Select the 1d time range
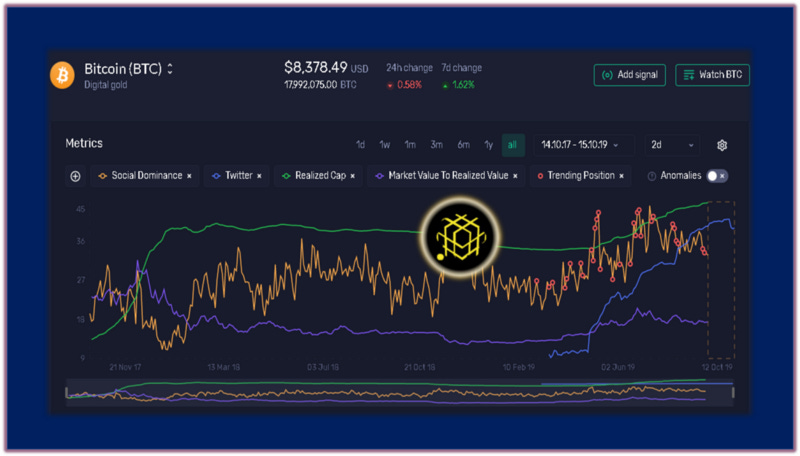The height and width of the screenshot is (456, 800). click(x=360, y=145)
